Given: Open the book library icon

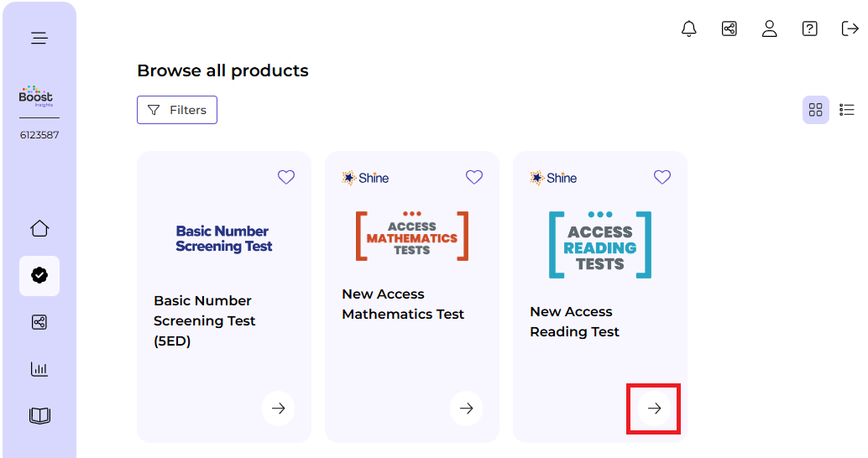Looking at the screenshot, I should tap(39, 416).
